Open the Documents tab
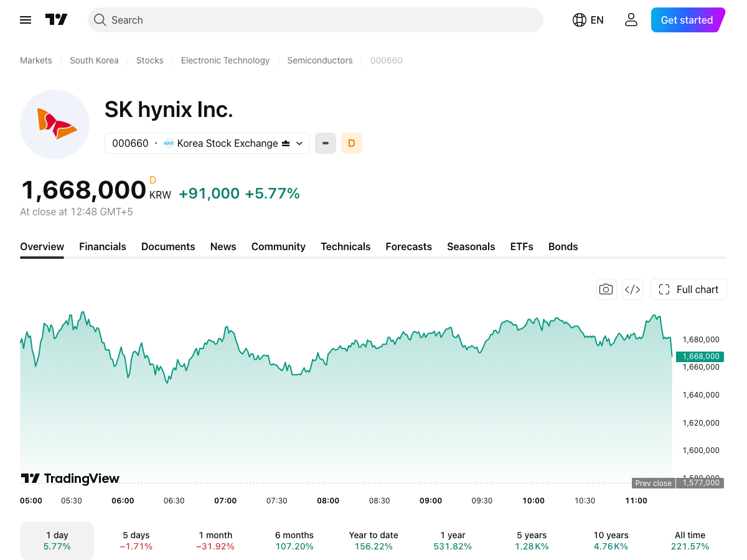This screenshot has width=747, height=560. pyautogui.click(x=168, y=246)
